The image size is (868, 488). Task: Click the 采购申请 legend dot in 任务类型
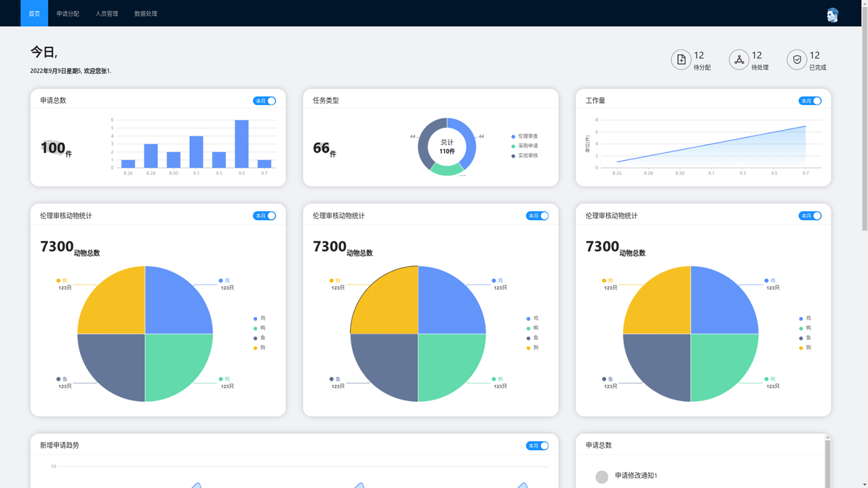click(513, 146)
